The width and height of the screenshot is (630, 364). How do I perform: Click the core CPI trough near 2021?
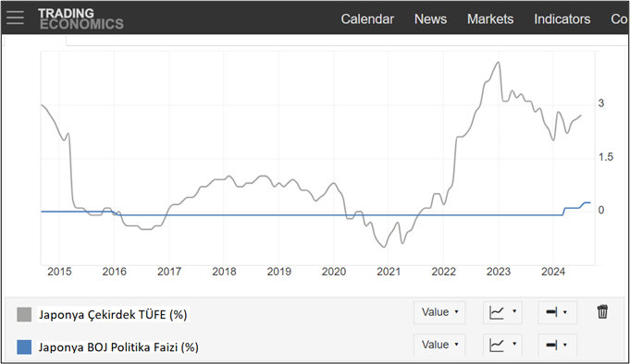click(384, 247)
